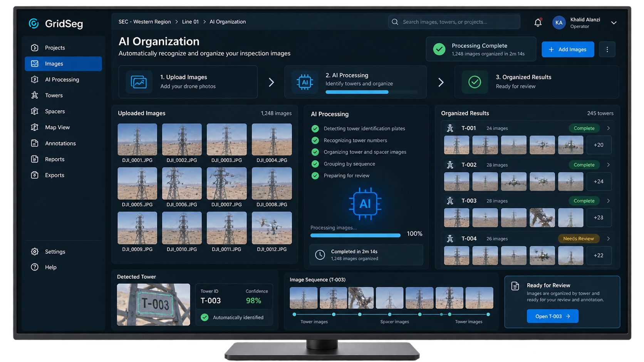Click the tower icon next to T-004
Screen dimensions: 644x362
pos(450,239)
